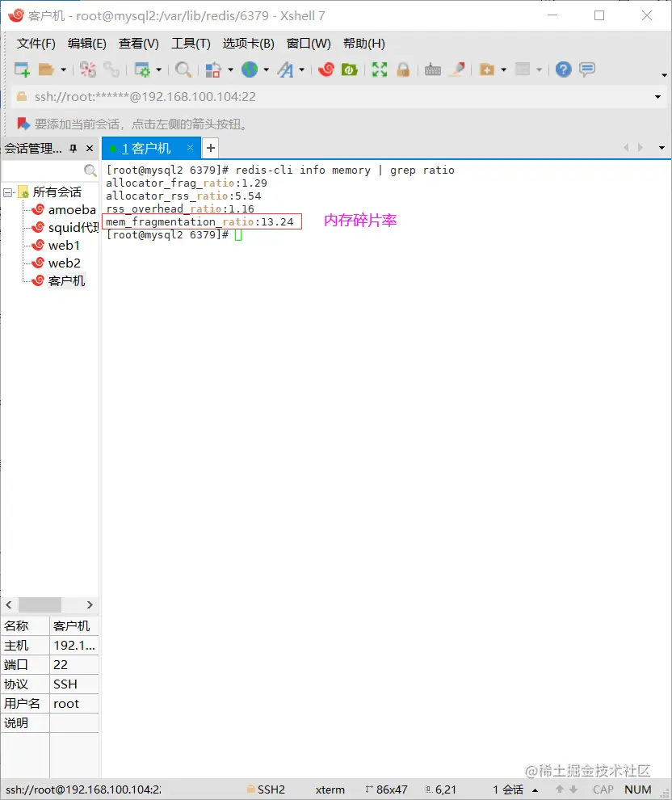Open session Properties toolbar icon
Image resolution: width=672 pixels, height=800 pixels.
tap(142, 69)
